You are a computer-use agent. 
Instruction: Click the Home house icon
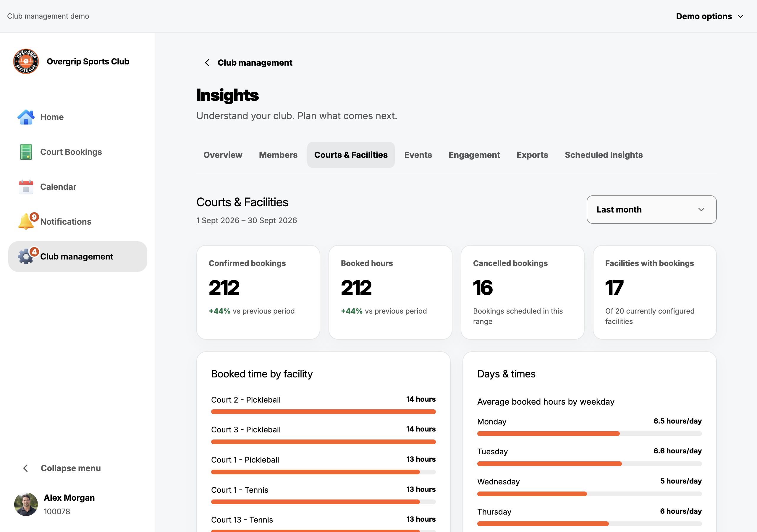pos(26,117)
